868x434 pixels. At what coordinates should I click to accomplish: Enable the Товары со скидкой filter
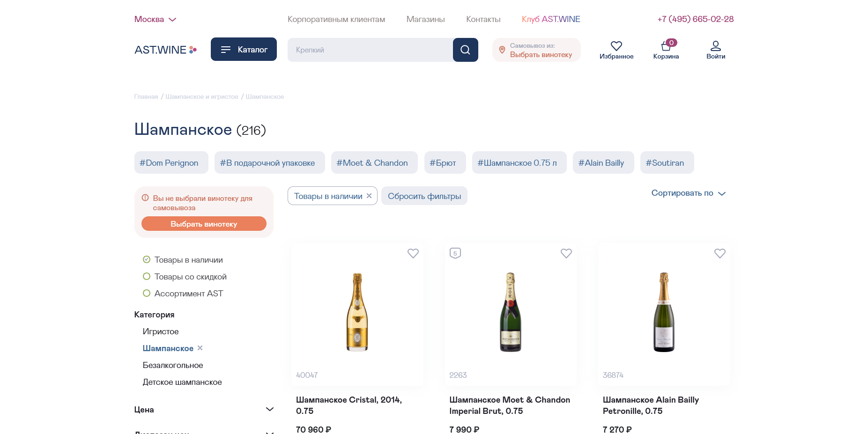[x=185, y=277]
